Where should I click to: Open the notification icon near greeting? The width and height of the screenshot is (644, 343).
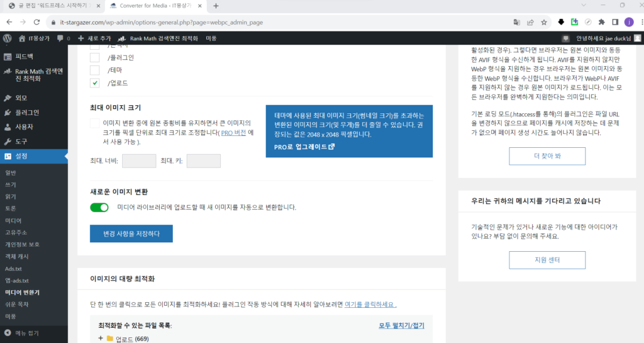[565, 38]
